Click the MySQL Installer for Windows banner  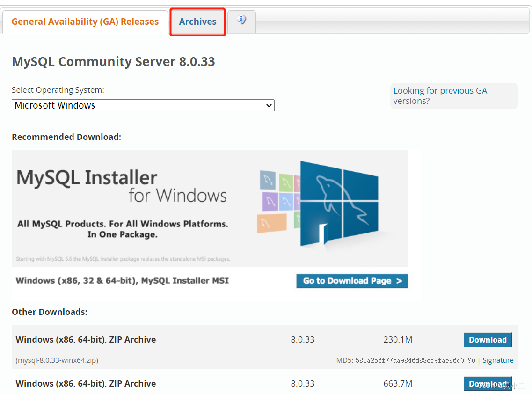pyautogui.click(x=210, y=208)
